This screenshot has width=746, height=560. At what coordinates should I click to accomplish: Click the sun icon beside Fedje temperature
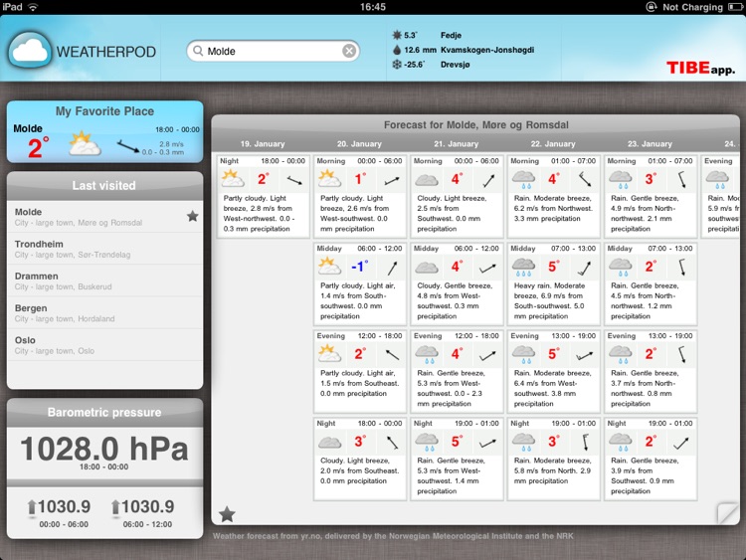coord(397,35)
